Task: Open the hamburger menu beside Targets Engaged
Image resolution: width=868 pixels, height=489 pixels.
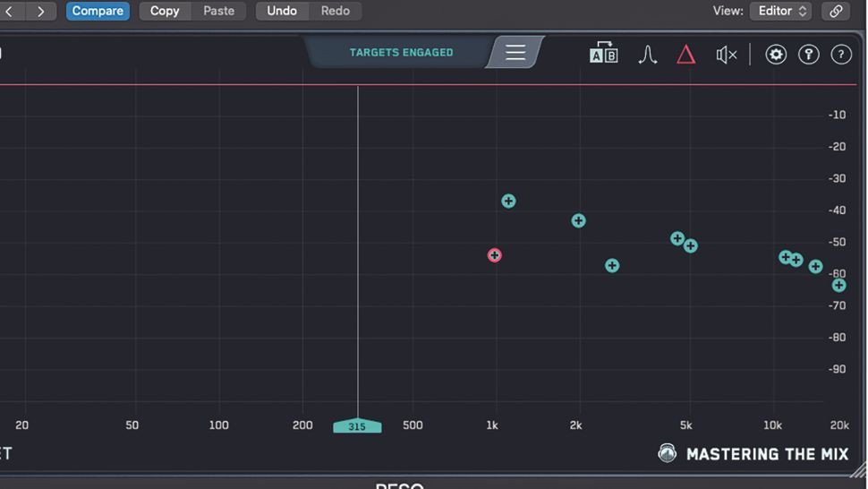Action: (x=515, y=52)
